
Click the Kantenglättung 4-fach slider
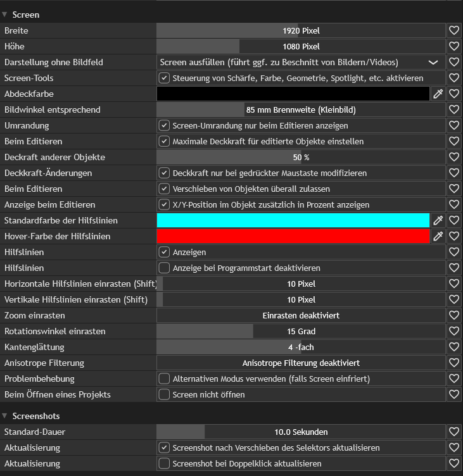point(301,347)
